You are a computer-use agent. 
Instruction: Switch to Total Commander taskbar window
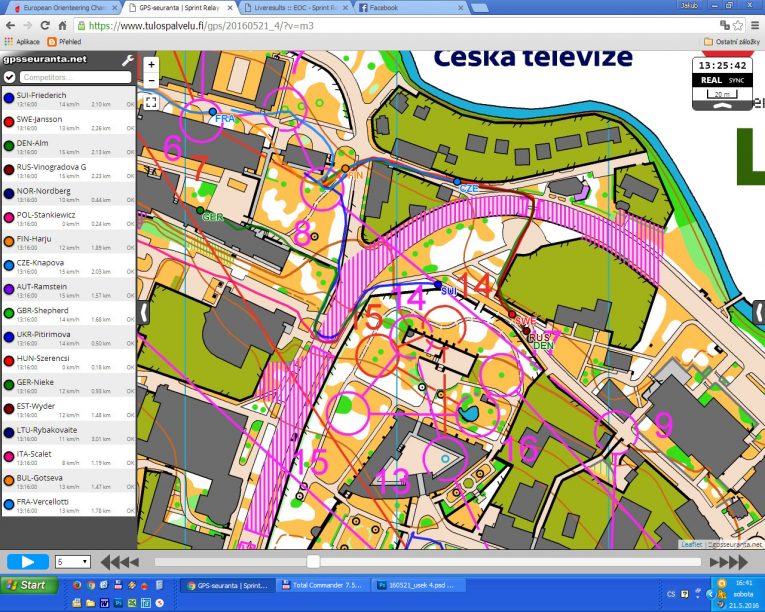[322, 585]
